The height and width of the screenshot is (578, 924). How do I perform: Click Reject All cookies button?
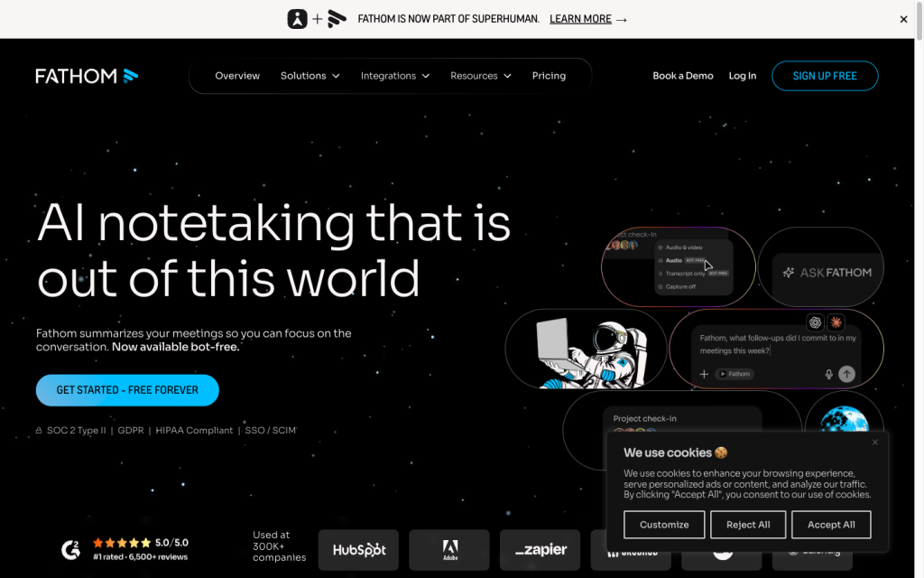tap(748, 525)
